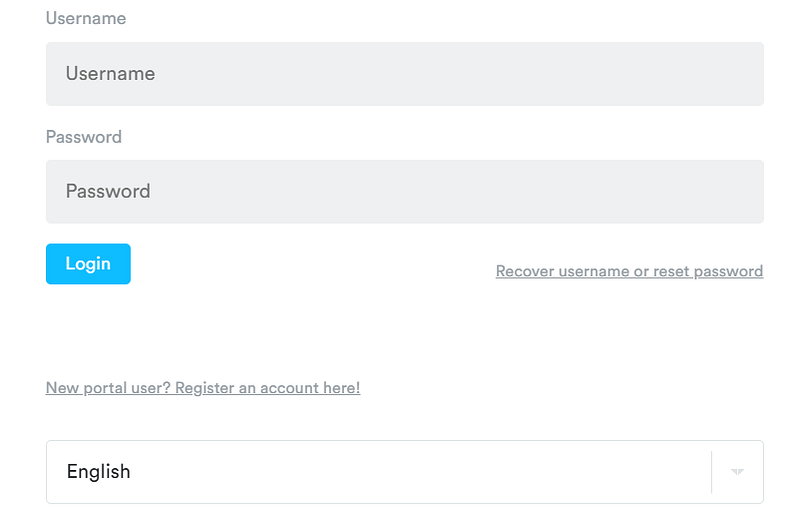The image size is (800, 511).
Task: Focus the Username input field
Action: click(x=405, y=74)
